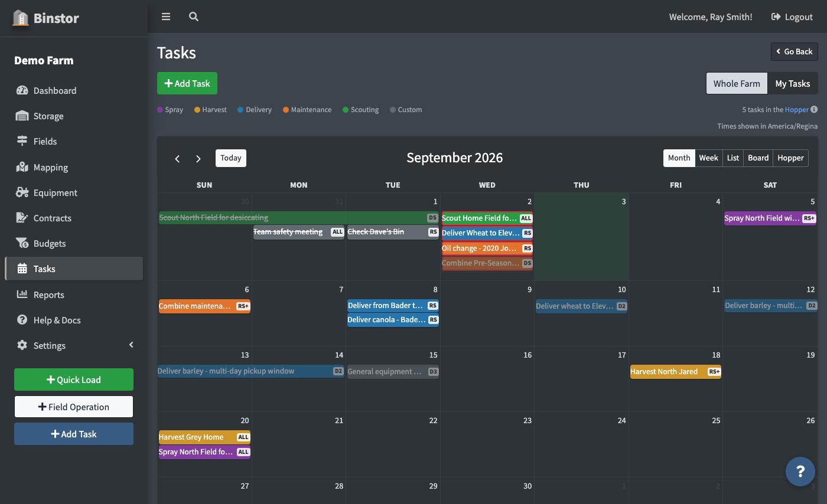Click the Field Operation button
This screenshot has height=504, width=827.
(74, 407)
